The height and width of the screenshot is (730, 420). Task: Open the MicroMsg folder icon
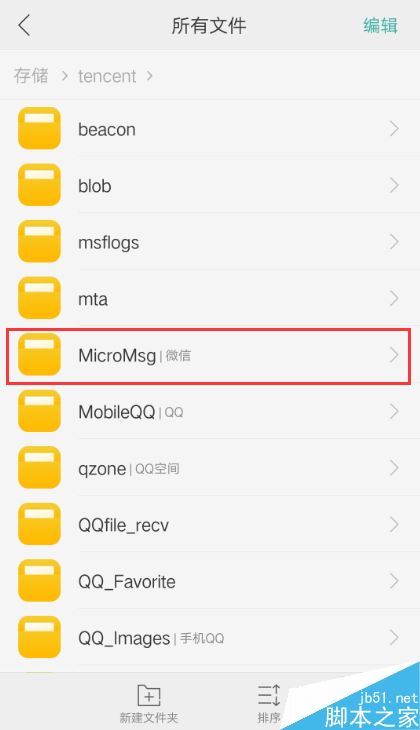[39, 355]
